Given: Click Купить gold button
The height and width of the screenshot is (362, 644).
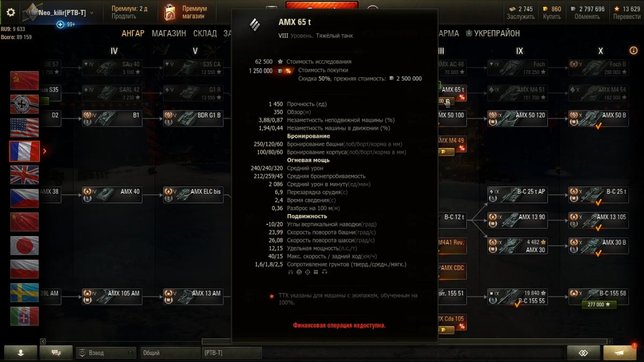Looking at the screenshot, I should click(552, 17).
